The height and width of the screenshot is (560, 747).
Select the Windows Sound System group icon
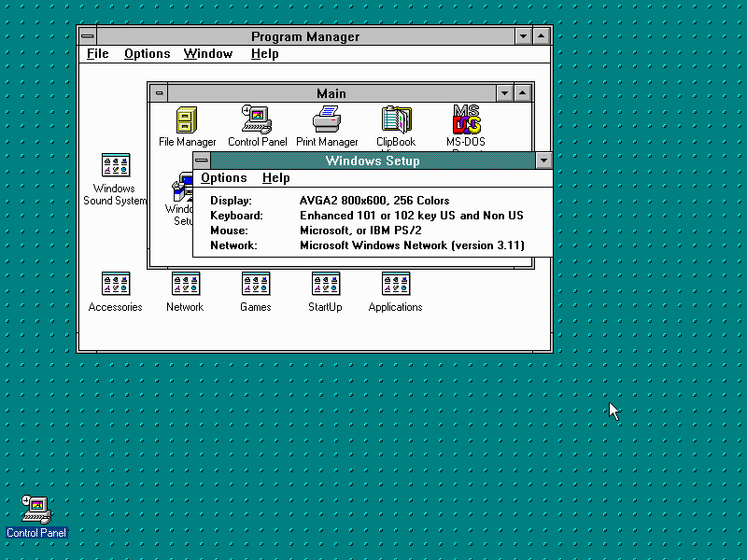116,167
